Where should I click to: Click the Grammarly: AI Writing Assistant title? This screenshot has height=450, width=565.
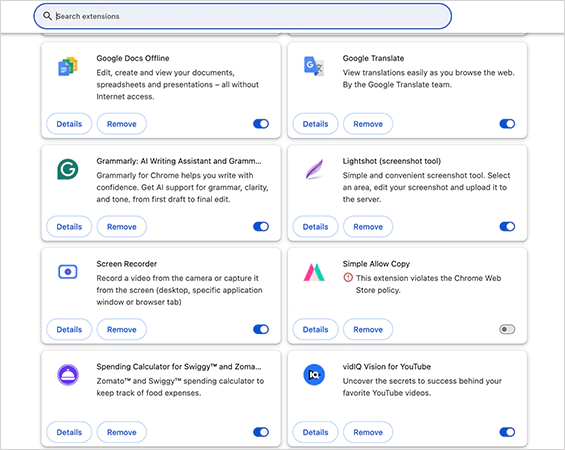pos(179,161)
